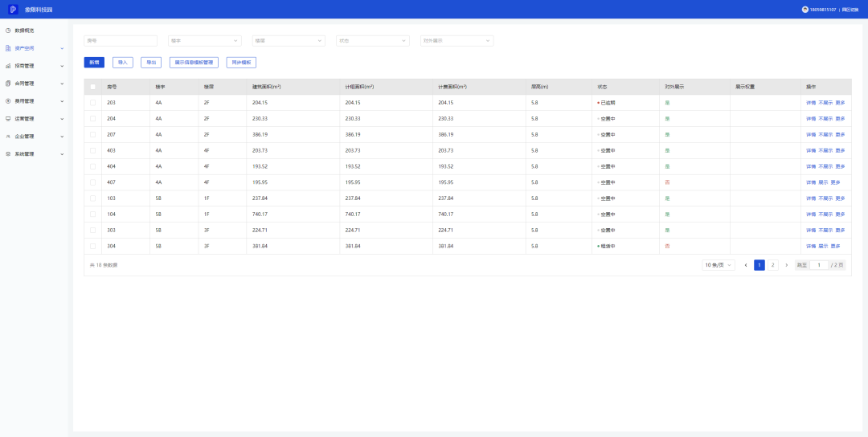
Task: Click the 费用管理 icon in sidebar
Action: (8, 101)
